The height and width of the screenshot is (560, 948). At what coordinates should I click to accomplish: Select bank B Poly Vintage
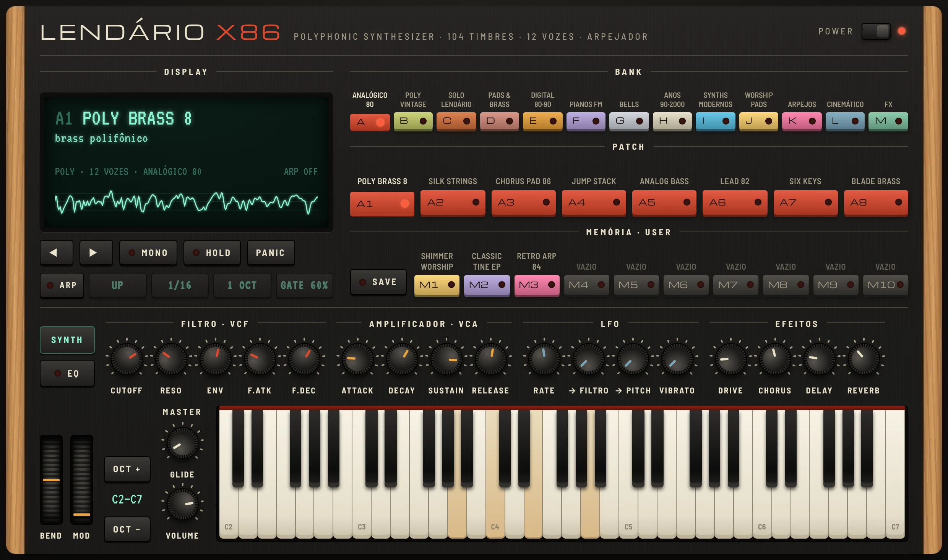pos(413,121)
